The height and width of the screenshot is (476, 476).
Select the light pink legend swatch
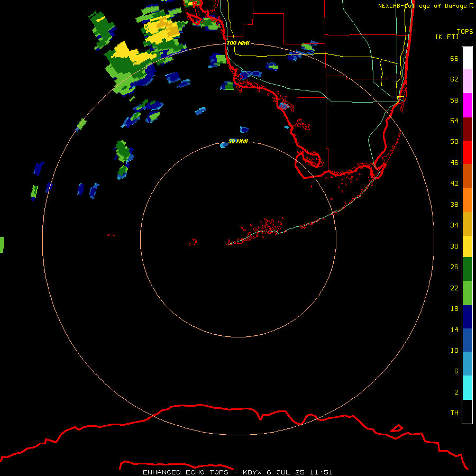pyautogui.click(x=467, y=81)
